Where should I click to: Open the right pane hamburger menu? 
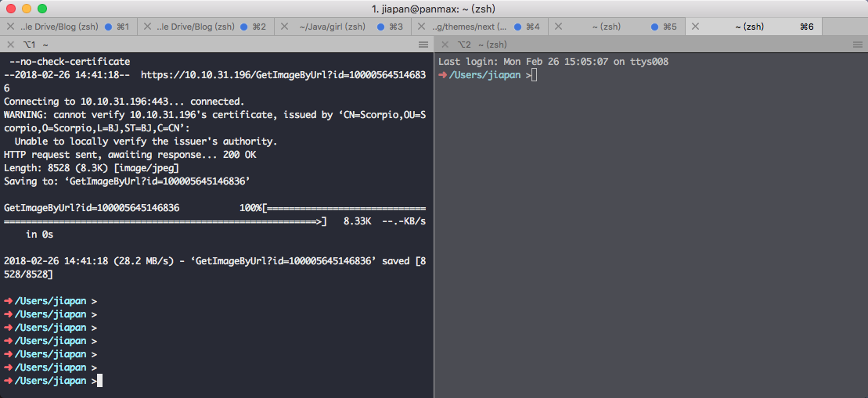[857, 45]
